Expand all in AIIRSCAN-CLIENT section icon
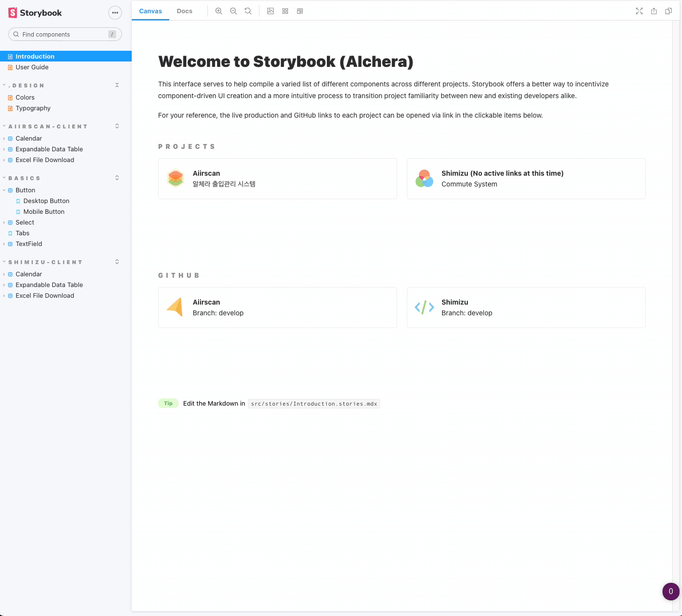Screen dimensions: 682x616 click(x=117, y=126)
